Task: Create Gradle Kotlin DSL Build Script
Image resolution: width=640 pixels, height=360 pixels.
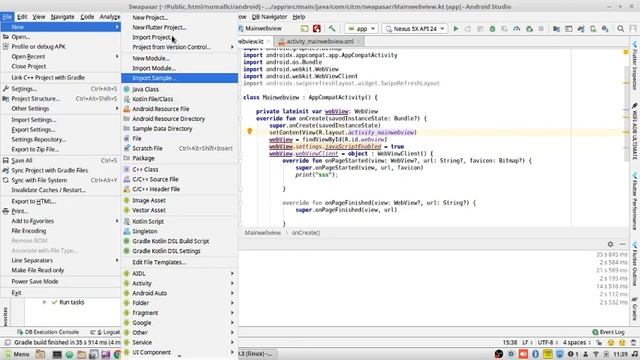Action: point(180,241)
